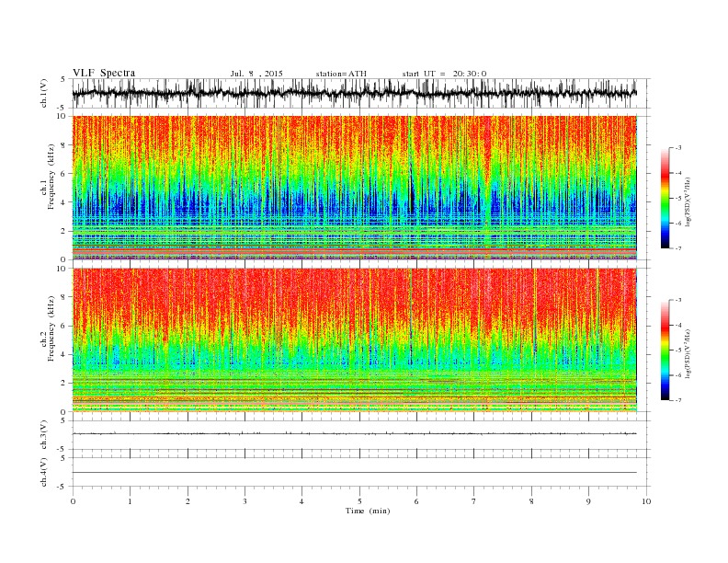728x563 pixels.
Task: Click time axis tick label '1'
Action: pos(130,501)
